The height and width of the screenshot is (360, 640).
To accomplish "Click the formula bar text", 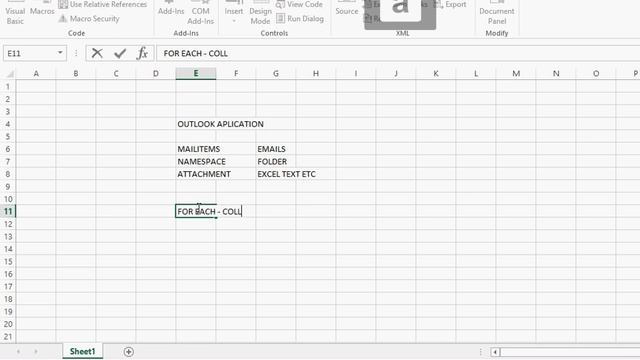I will [196, 53].
